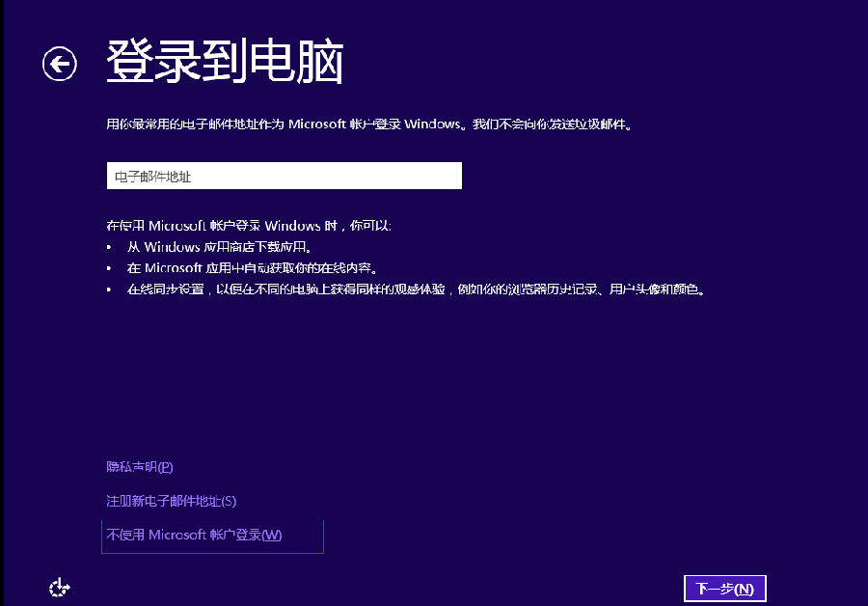Image resolution: width=868 pixels, height=606 pixels.
Task: Open the 隐私声明(P) link
Action: click(x=139, y=467)
